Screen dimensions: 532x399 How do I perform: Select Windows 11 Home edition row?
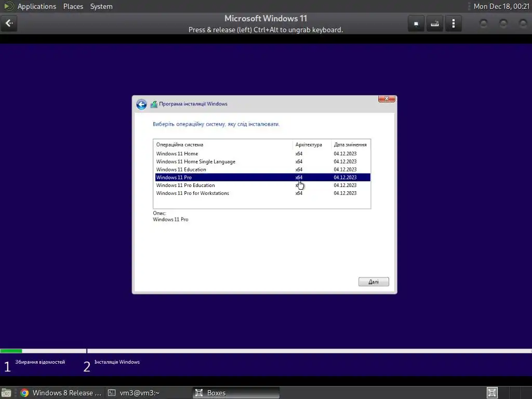click(x=262, y=154)
